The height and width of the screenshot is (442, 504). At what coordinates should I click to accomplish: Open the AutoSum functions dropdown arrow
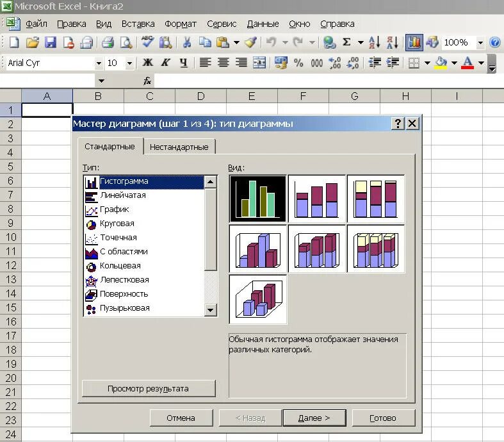[x=361, y=42]
